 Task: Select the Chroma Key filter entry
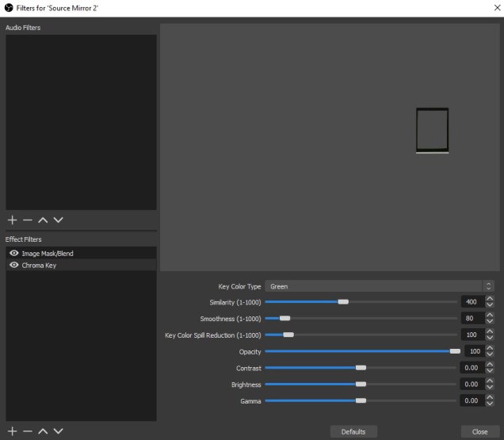click(x=40, y=266)
